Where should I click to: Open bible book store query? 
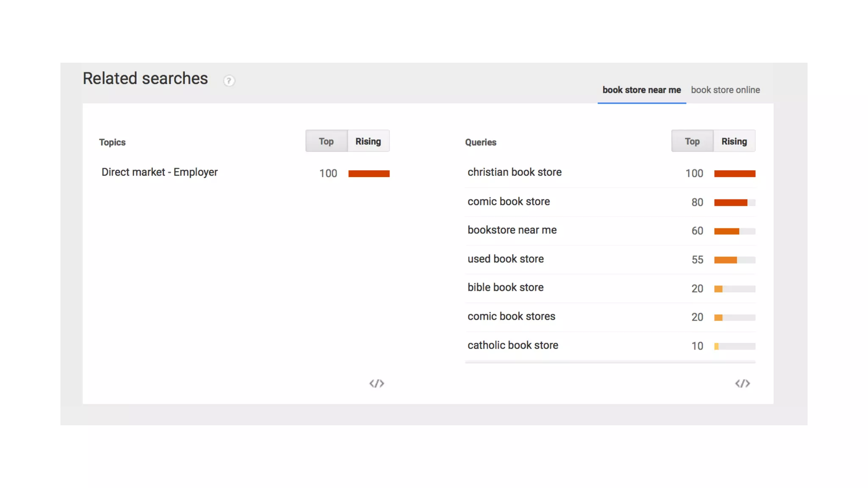(x=506, y=288)
